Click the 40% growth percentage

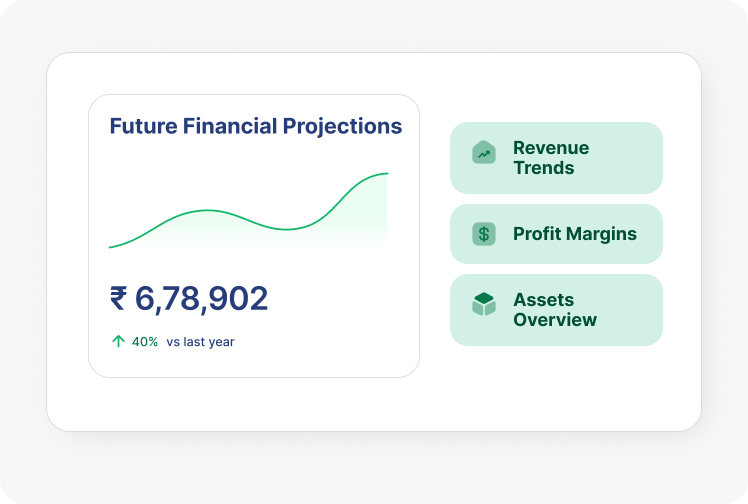pyautogui.click(x=145, y=342)
